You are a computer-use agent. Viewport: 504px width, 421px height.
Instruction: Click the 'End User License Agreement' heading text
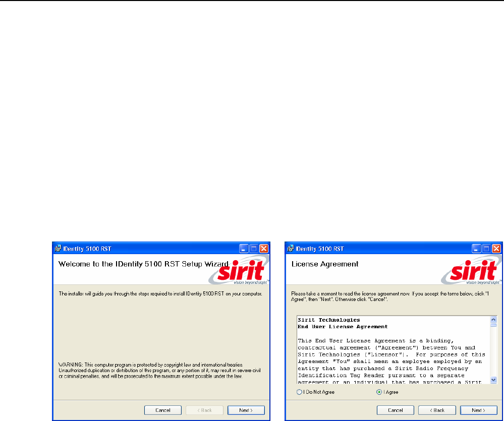[x=343, y=327]
